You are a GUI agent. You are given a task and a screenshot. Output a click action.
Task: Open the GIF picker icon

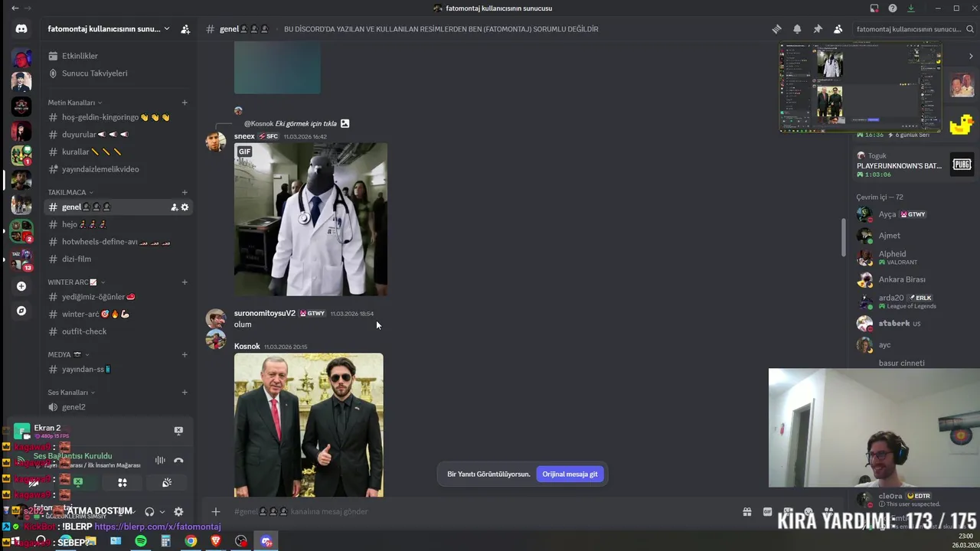pos(767,512)
